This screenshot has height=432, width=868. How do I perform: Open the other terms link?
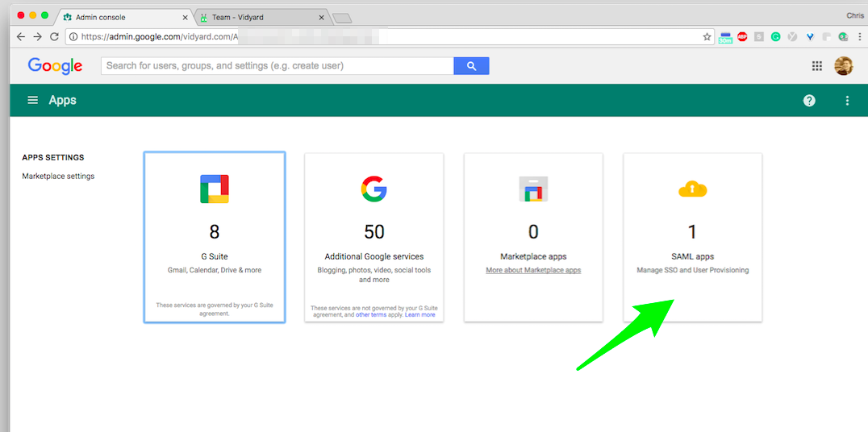371,315
